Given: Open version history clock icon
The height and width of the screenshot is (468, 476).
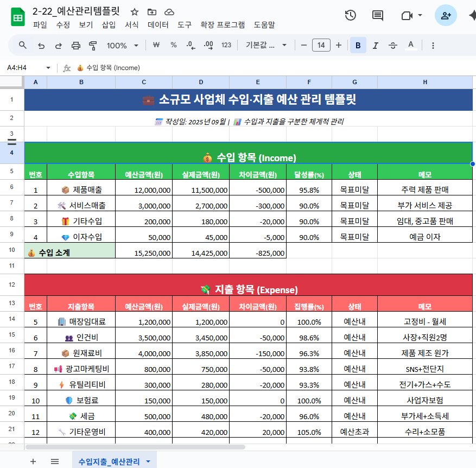Looking at the screenshot, I should coord(350,15).
